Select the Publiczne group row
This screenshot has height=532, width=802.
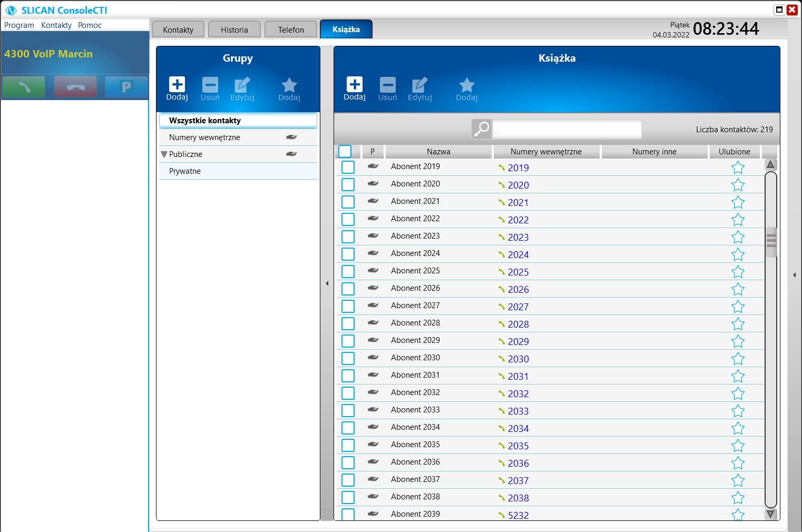(x=238, y=154)
